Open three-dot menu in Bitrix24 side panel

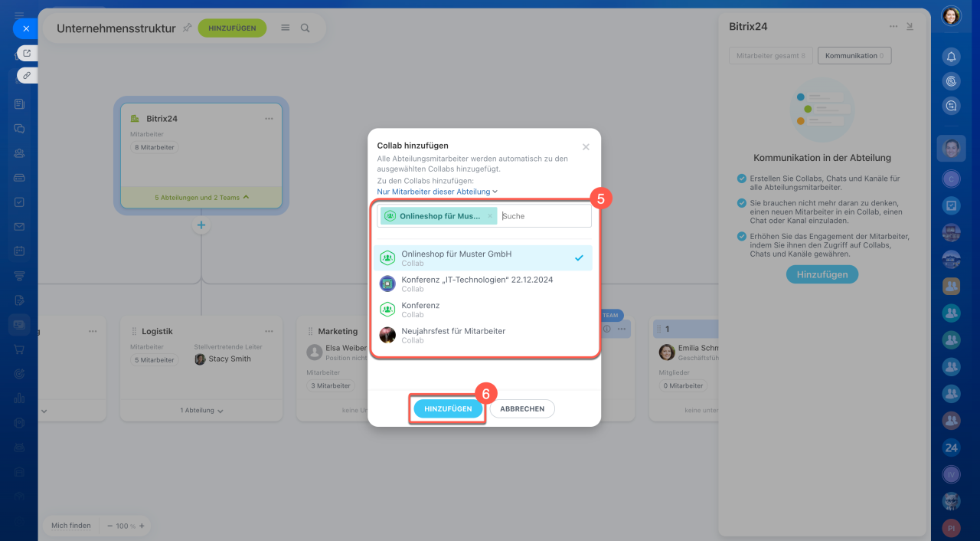click(x=893, y=26)
